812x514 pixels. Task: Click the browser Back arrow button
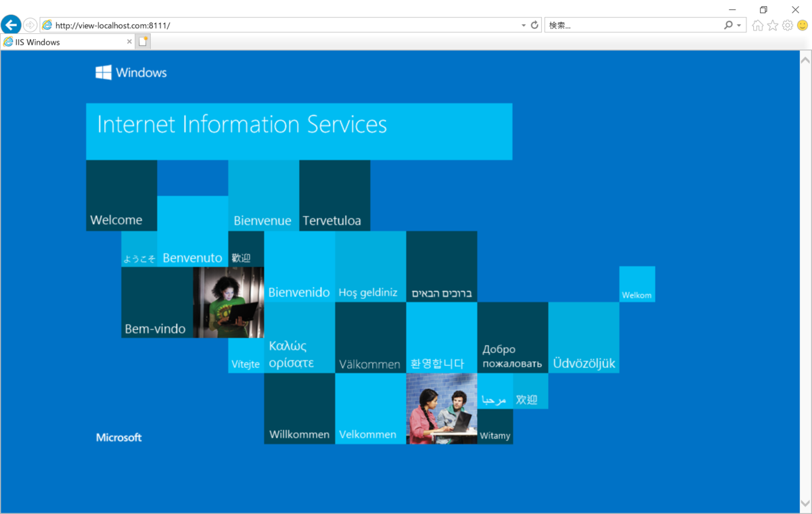tap(11, 25)
